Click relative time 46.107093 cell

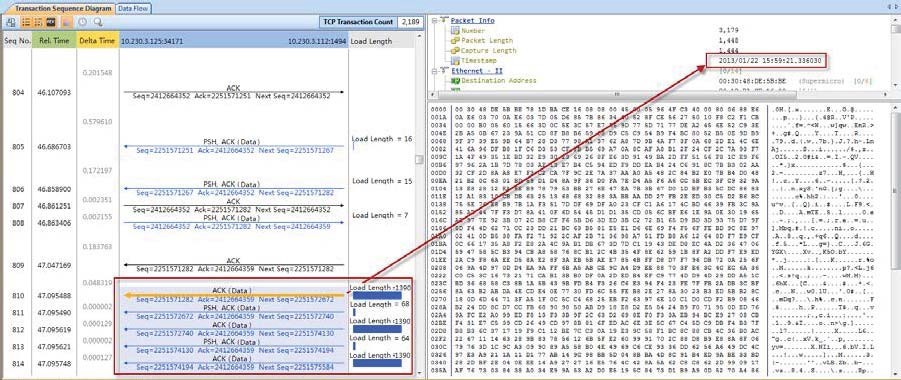(54, 92)
